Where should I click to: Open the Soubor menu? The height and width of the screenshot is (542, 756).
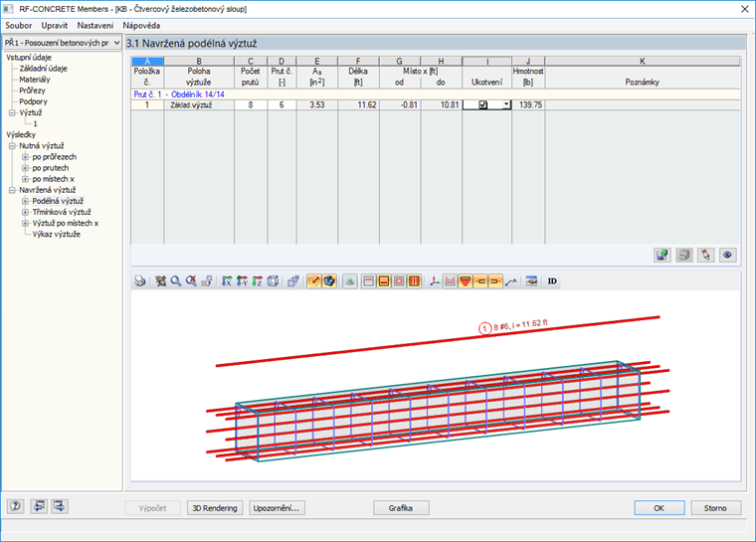[18, 26]
